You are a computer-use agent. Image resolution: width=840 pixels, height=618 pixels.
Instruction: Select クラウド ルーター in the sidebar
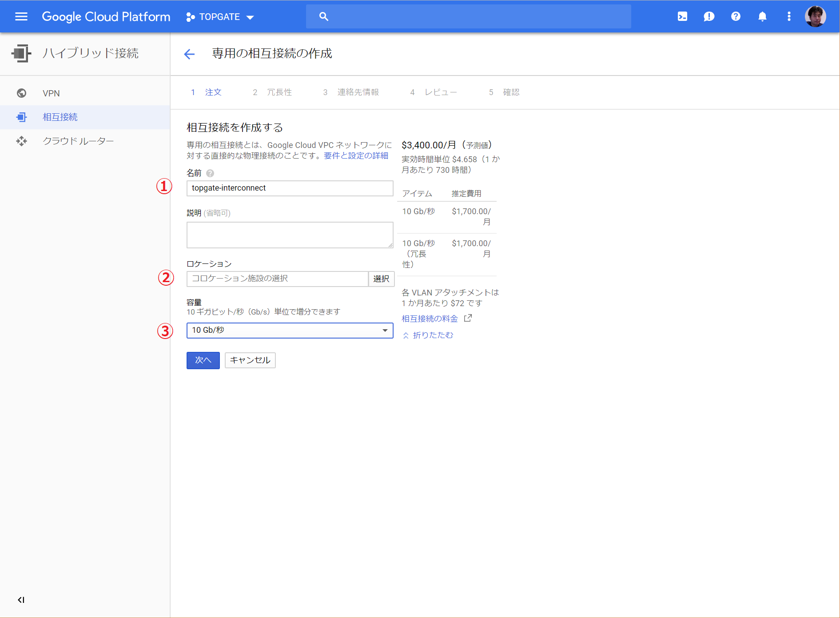(x=78, y=141)
